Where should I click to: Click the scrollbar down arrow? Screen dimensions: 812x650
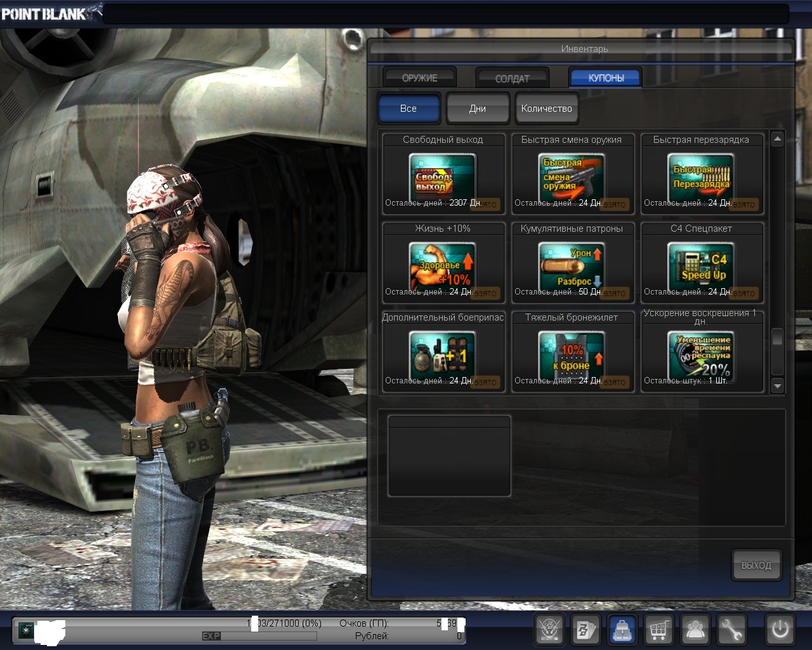point(778,385)
